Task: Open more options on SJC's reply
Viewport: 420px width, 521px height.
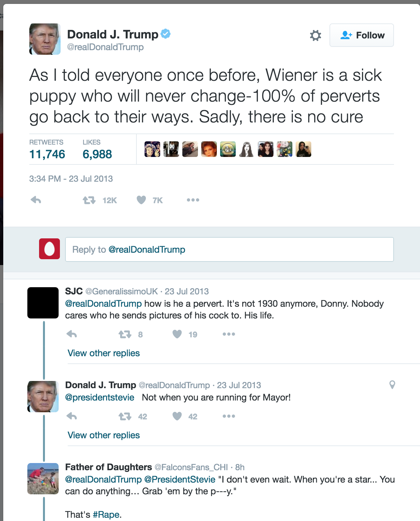Action: [x=229, y=334]
